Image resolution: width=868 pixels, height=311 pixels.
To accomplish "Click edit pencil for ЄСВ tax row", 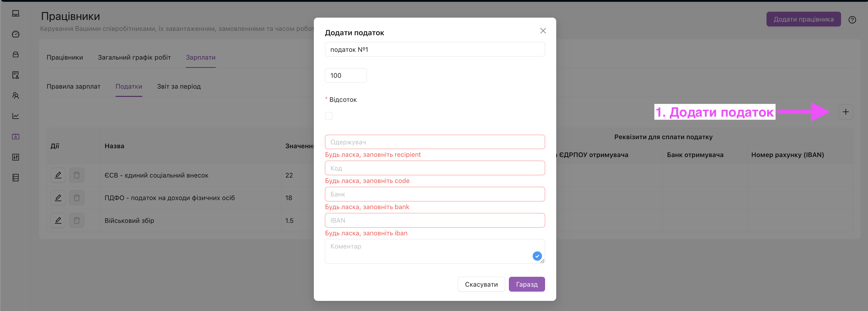I will (x=58, y=175).
